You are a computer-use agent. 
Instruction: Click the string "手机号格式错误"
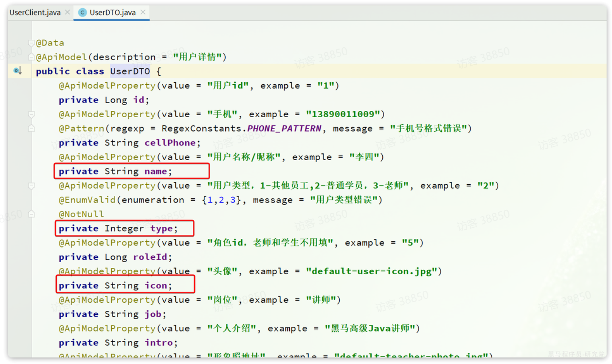[428, 129]
